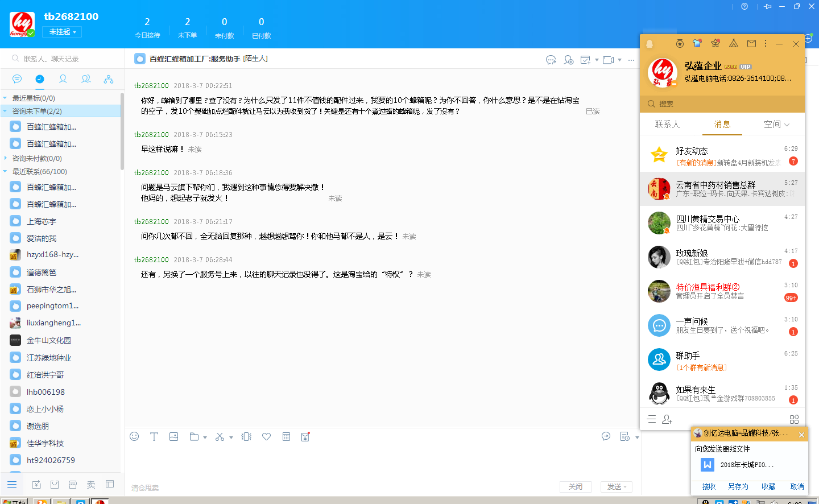Switch to QQ 联系人 tab
Viewport: 819px width, 504px height.
pyautogui.click(x=667, y=124)
